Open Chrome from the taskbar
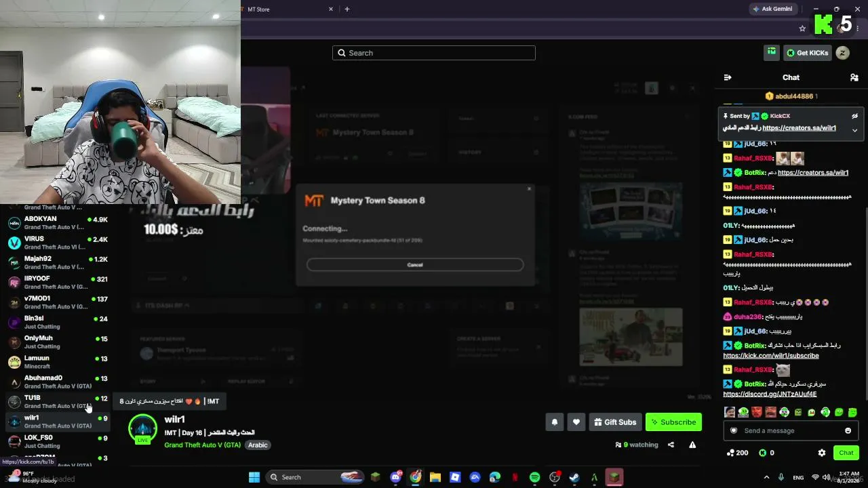 coord(416,477)
